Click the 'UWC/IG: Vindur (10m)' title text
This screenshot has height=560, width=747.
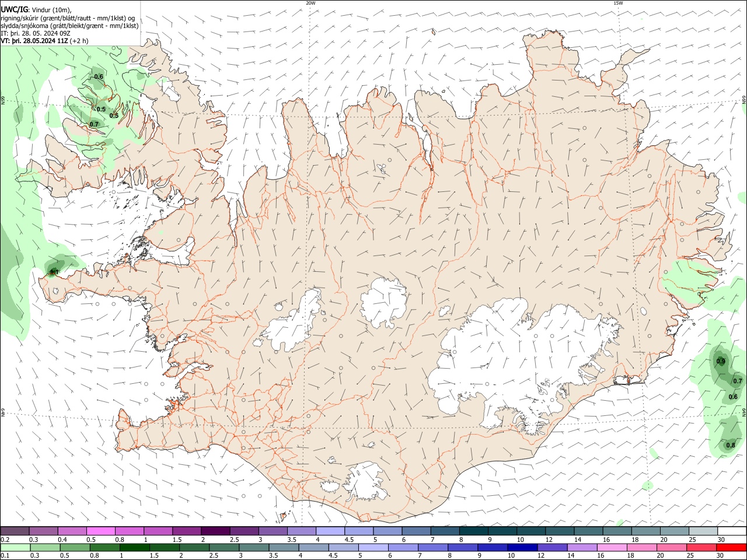pyautogui.click(x=36, y=10)
